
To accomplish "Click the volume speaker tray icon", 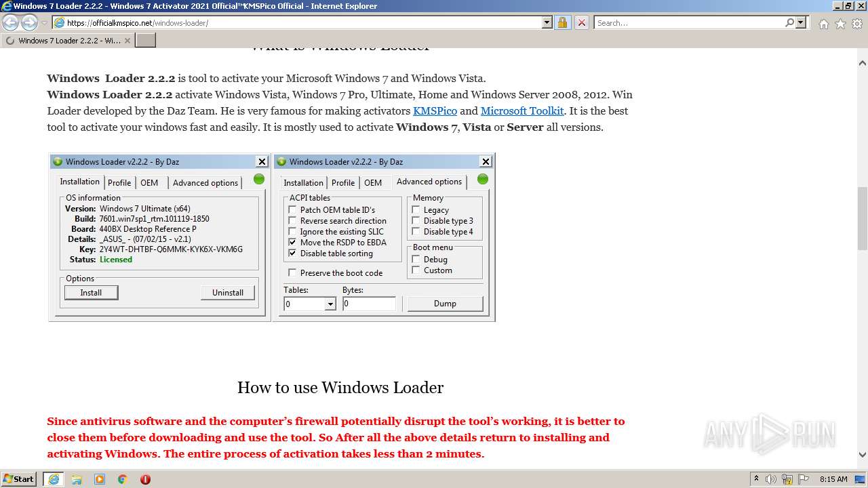I will [x=771, y=479].
